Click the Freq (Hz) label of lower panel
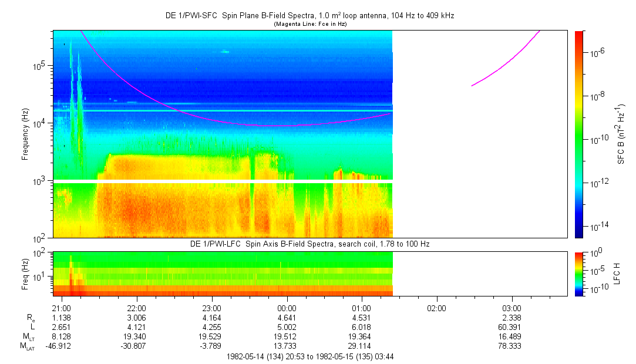The height and width of the screenshot is (364, 636). [x=26, y=274]
